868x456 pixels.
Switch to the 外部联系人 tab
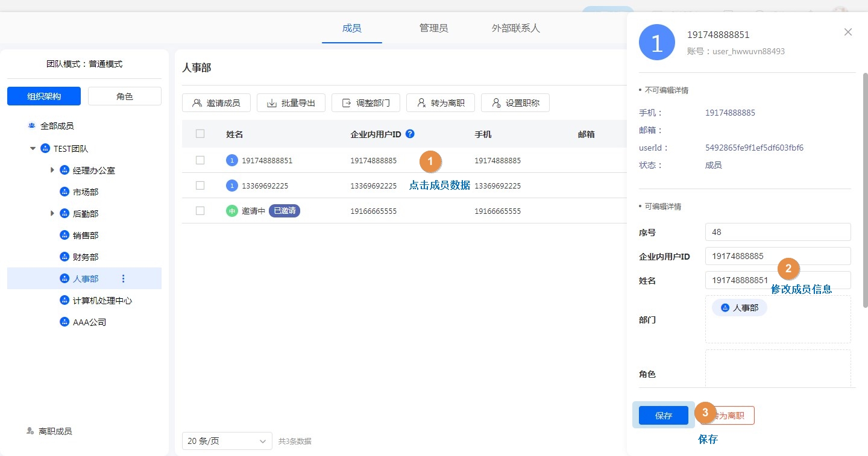pos(515,28)
